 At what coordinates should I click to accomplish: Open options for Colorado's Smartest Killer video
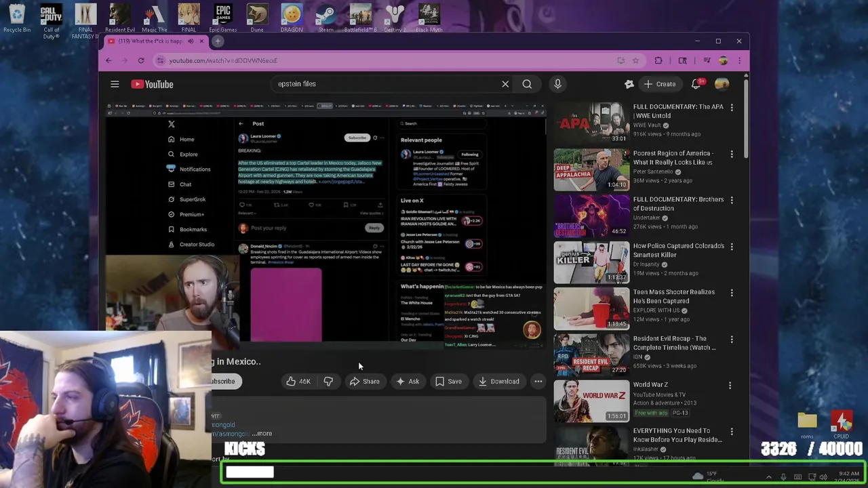[x=732, y=247]
